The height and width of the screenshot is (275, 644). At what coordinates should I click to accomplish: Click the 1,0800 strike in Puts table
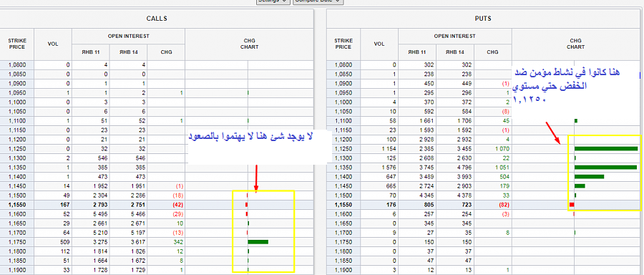(x=343, y=65)
